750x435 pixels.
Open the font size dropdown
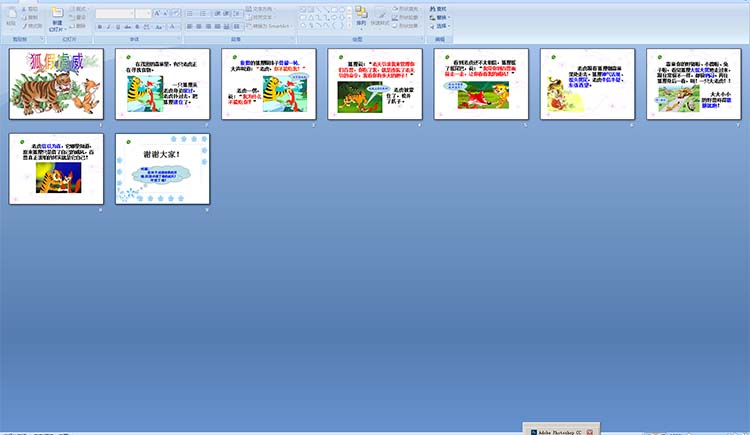148,13
